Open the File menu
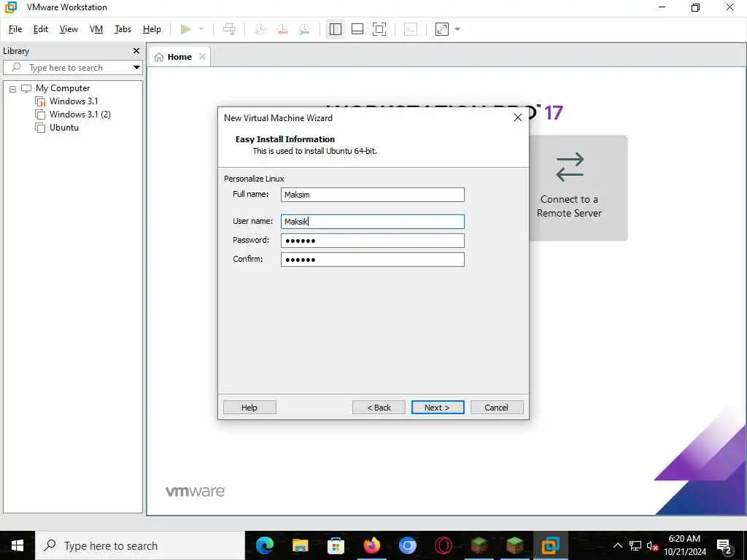The width and height of the screenshot is (747, 560). pos(15,29)
